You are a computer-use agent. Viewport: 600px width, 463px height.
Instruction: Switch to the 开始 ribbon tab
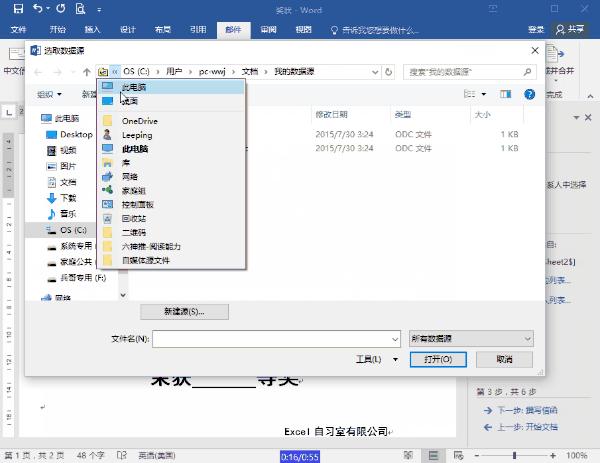click(x=58, y=29)
